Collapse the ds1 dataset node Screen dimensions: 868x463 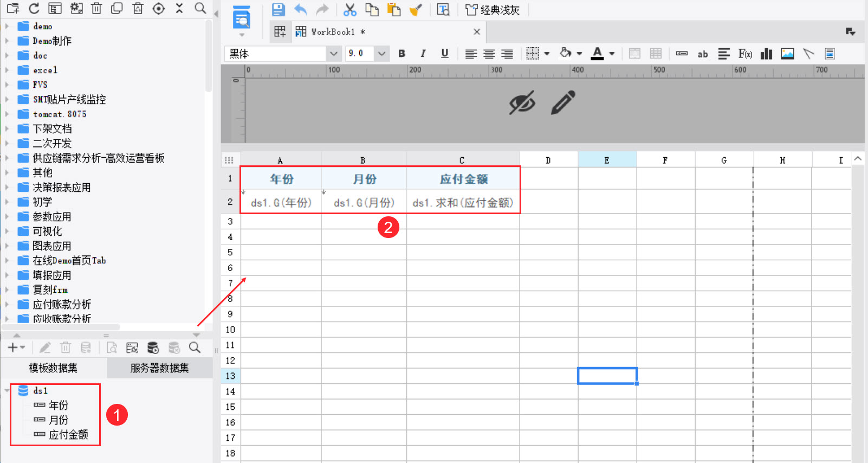coord(7,390)
